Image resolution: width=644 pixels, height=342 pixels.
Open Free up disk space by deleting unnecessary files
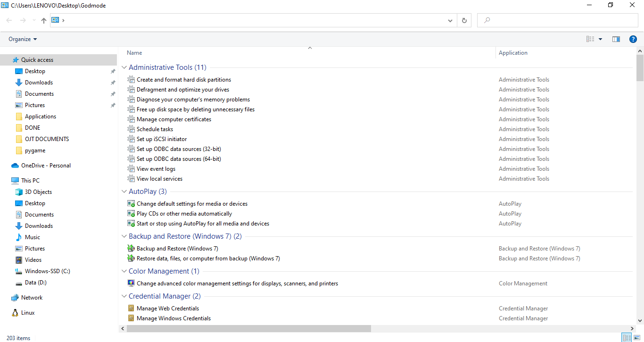point(196,109)
